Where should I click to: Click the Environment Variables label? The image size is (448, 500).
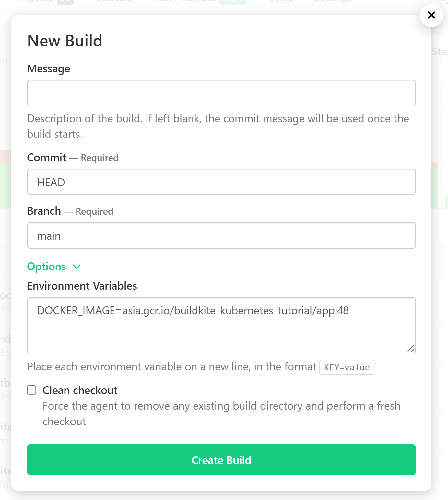82,286
